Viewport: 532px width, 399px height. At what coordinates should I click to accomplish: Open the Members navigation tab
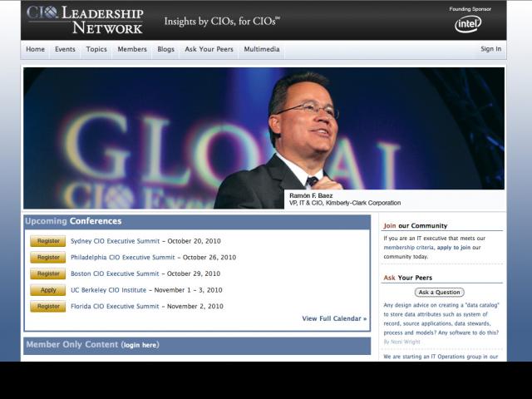click(132, 49)
